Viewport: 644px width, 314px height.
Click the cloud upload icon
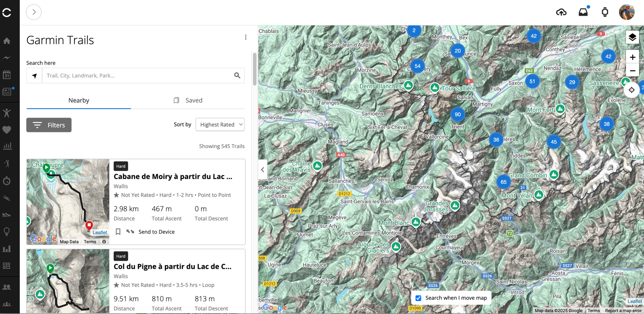(561, 12)
